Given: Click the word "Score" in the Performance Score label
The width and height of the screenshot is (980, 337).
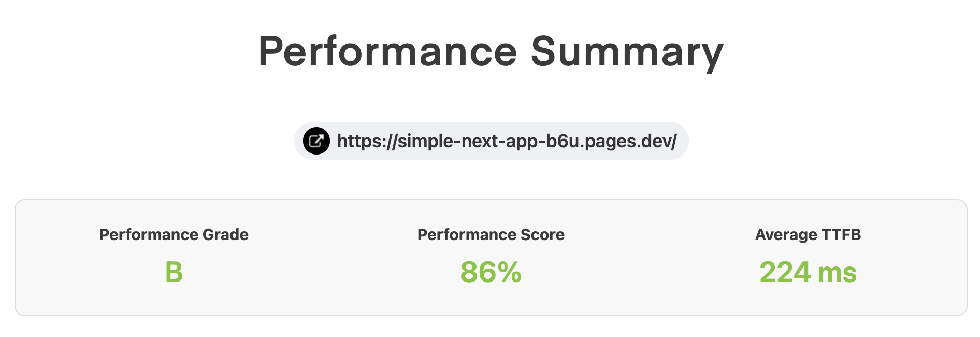Looking at the screenshot, I should click(542, 235).
